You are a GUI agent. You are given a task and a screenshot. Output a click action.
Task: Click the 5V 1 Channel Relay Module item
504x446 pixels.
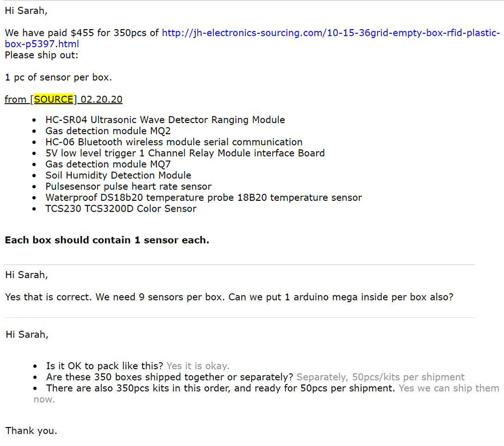(185, 153)
